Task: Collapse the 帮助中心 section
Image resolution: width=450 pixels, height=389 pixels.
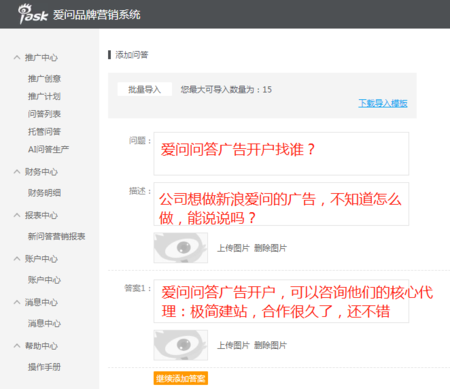Action: pos(36,346)
